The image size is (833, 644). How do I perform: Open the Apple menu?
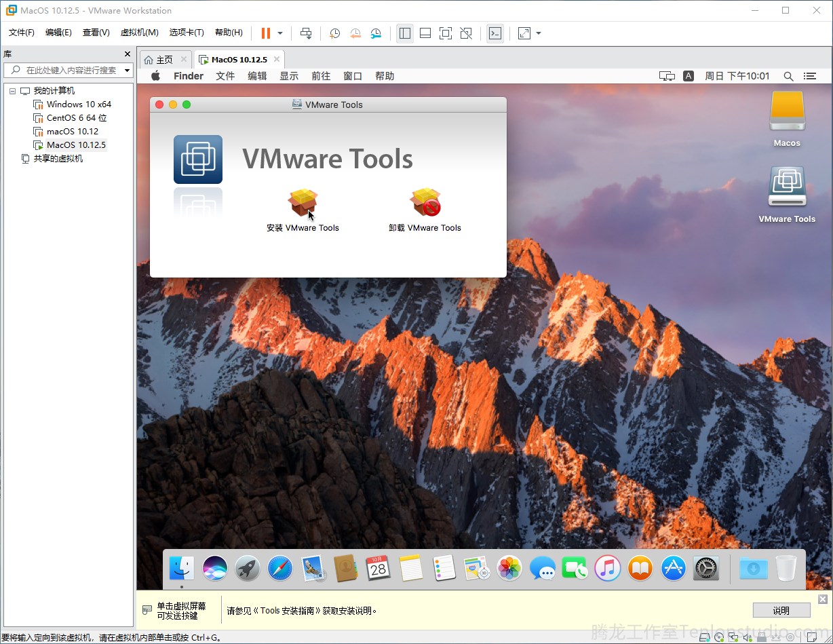click(x=155, y=76)
